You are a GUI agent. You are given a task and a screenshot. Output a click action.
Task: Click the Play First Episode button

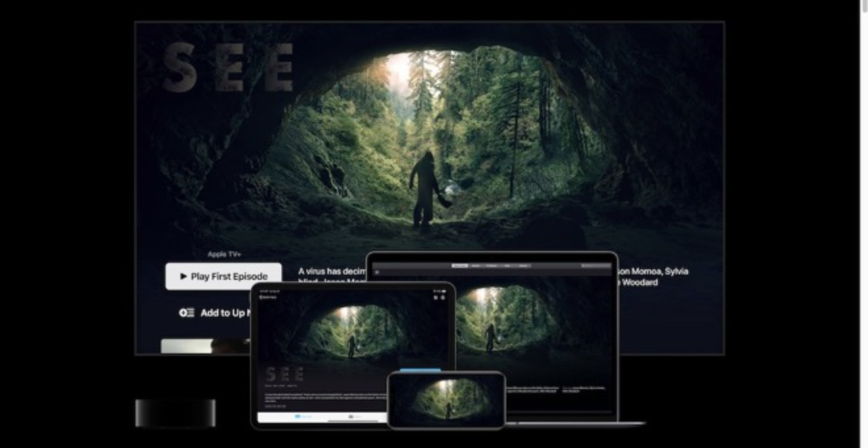pos(223,277)
